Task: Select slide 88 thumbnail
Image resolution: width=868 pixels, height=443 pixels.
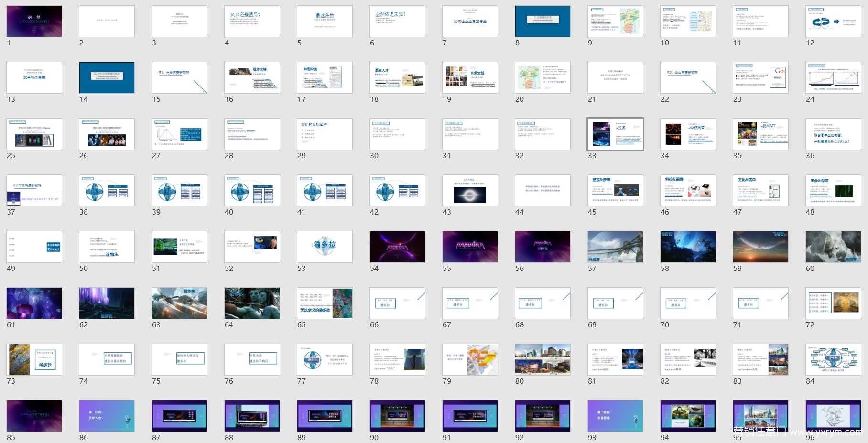Action: pyautogui.click(x=252, y=416)
